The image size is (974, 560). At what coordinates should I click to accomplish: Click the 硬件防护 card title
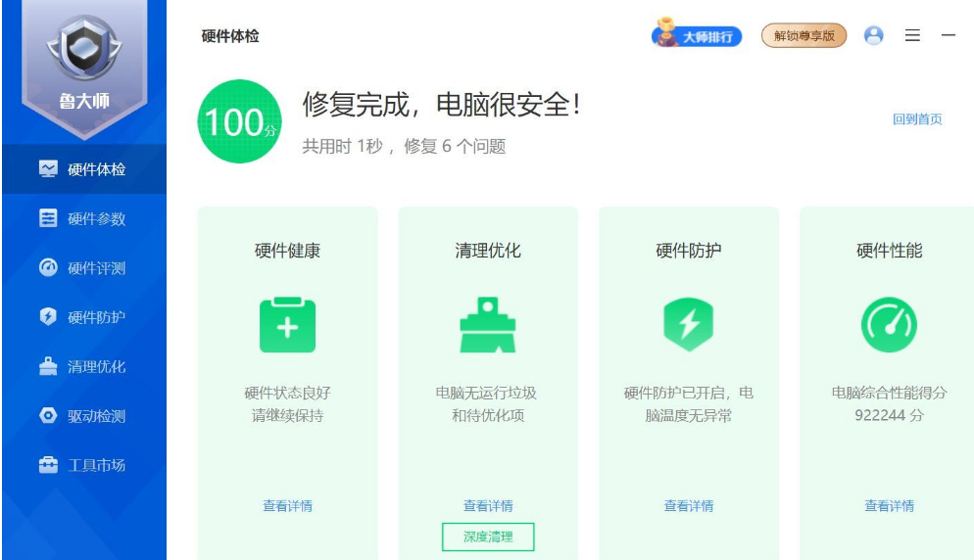coord(688,251)
